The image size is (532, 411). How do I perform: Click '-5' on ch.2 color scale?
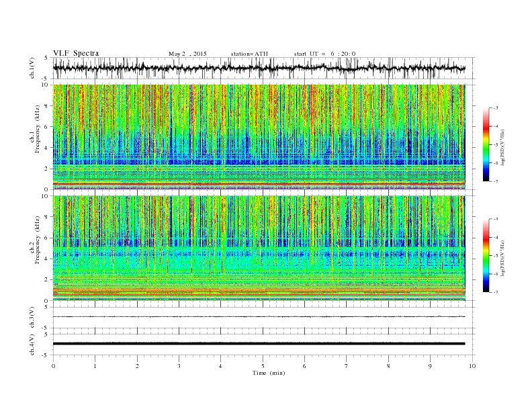(495, 255)
